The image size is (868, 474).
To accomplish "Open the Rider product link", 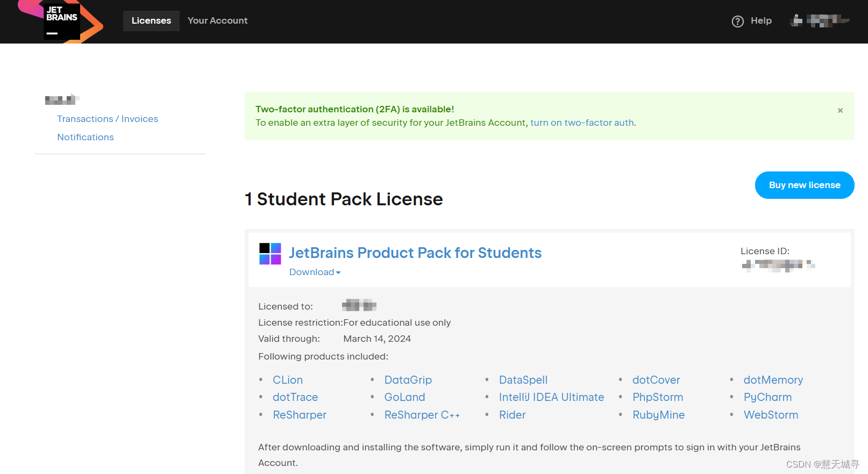I will [x=513, y=415].
